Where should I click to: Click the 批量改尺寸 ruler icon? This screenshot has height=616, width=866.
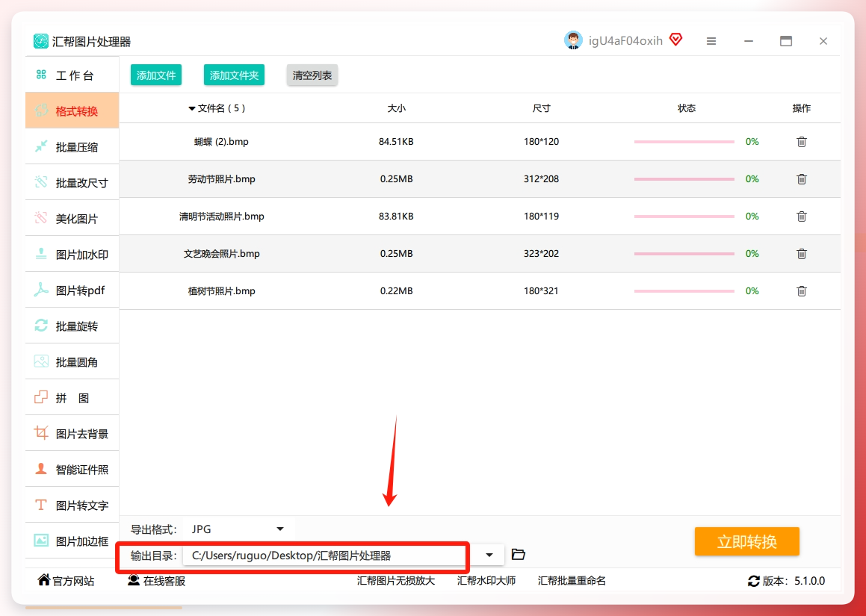tap(41, 182)
